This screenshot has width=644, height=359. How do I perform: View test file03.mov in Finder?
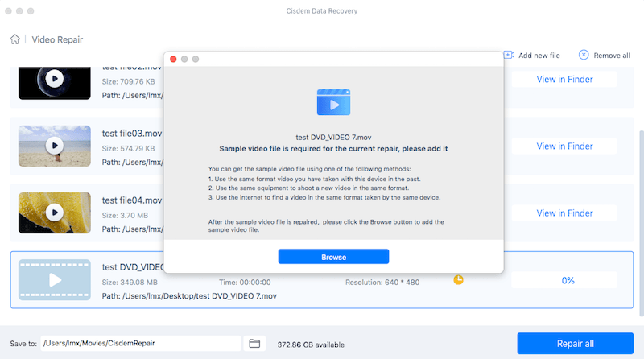tap(564, 146)
